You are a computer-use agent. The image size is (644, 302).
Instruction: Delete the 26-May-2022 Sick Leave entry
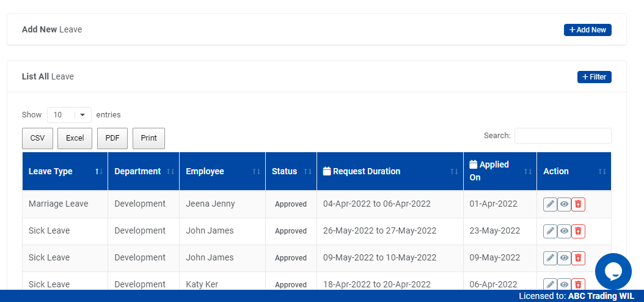[x=578, y=231]
